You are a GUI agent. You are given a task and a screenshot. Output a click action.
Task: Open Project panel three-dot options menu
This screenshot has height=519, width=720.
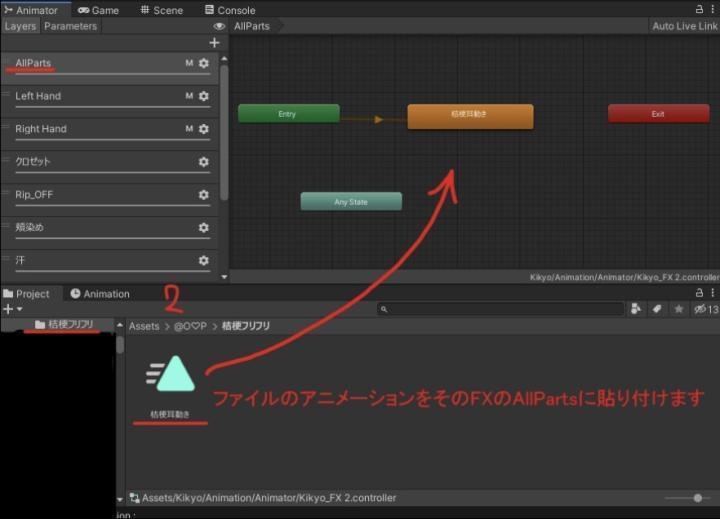coord(713,293)
